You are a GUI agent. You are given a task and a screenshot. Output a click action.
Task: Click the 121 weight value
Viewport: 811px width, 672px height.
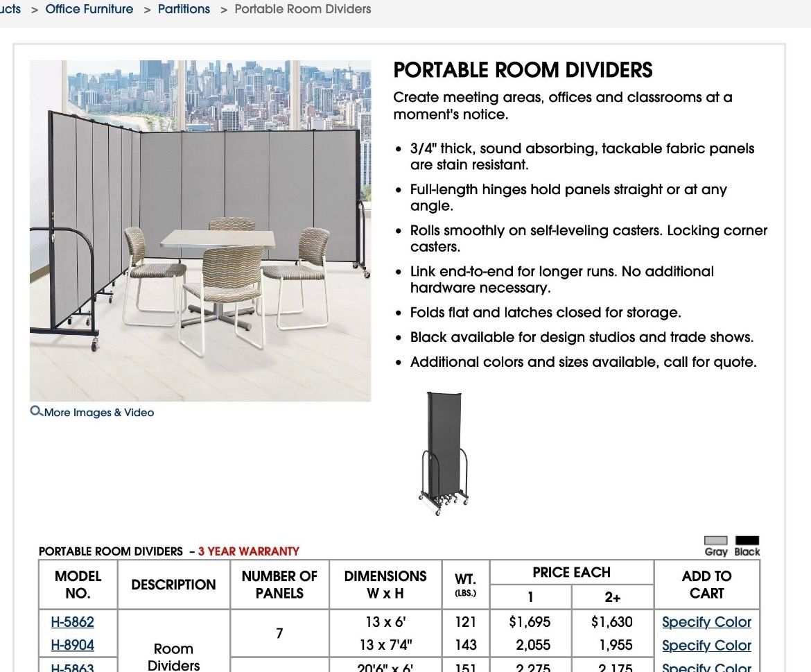click(x=466, y=622)
